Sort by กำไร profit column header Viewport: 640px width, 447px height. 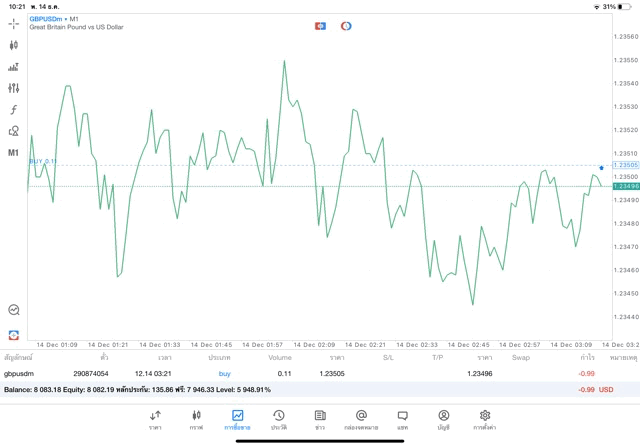coord(587,358)
